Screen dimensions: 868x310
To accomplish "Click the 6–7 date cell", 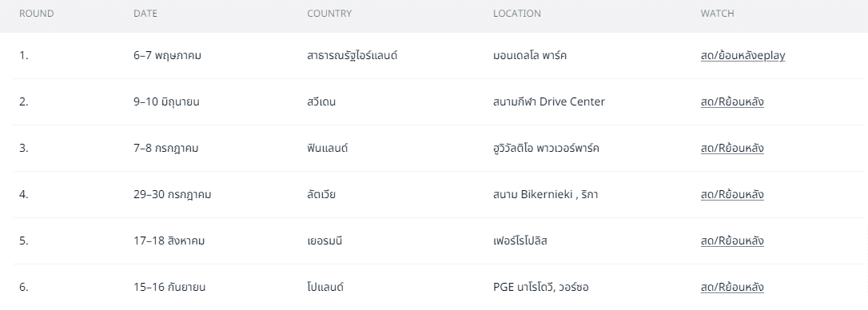I will 167,55.
